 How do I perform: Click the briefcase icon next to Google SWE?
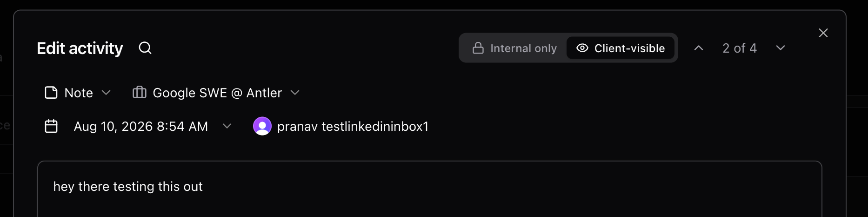[x=140, y=92]
